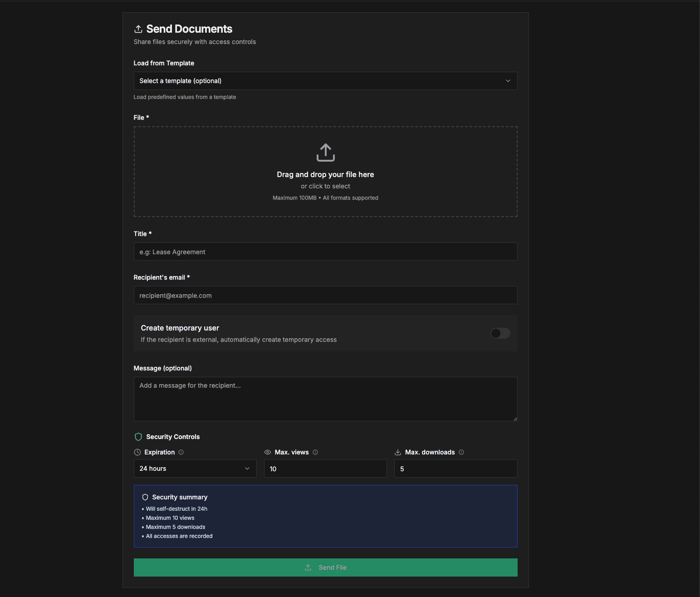The image size is (700, 597).
Task: Open the Expiration duration dropdown
Action: click(x=195, y=468)
